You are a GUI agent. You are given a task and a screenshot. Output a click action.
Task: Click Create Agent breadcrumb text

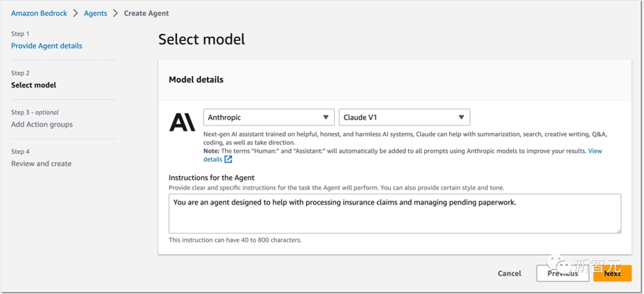coord(147,13)
